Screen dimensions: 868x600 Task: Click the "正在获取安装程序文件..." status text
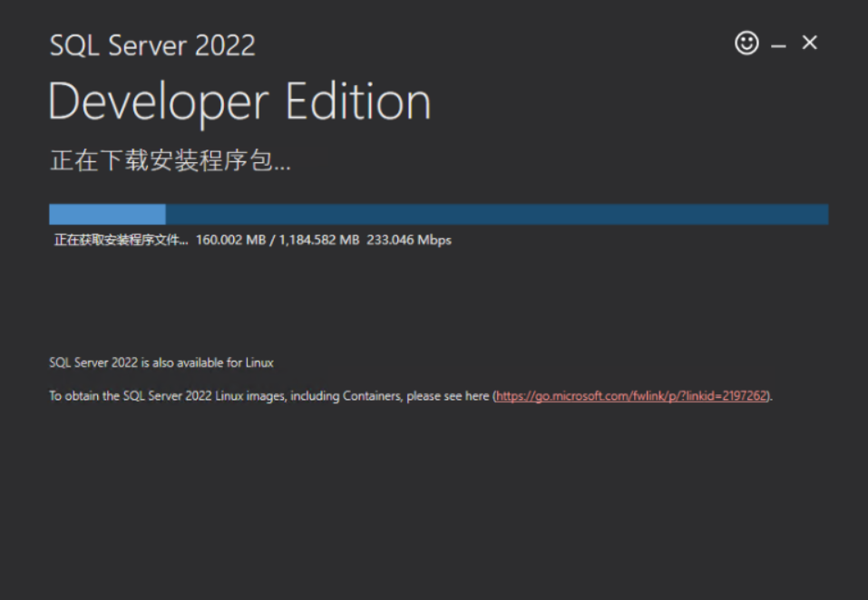tap(122, 240)
